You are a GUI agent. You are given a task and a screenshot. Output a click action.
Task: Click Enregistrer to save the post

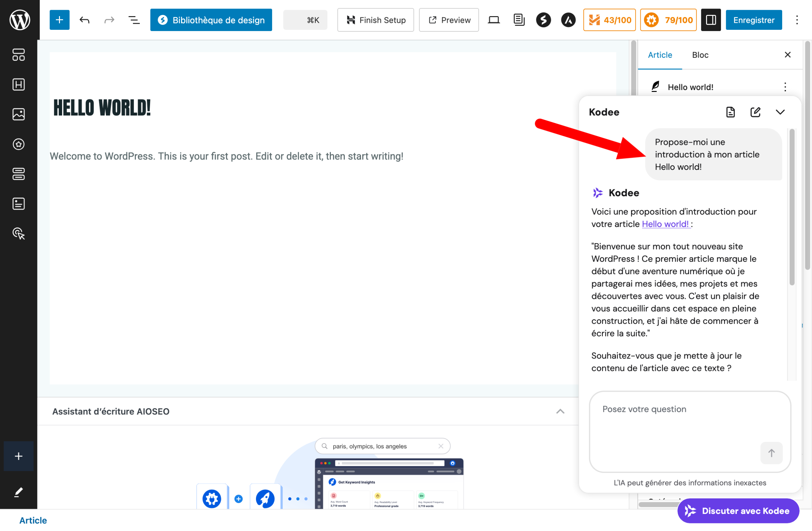[x=754, y=20]
